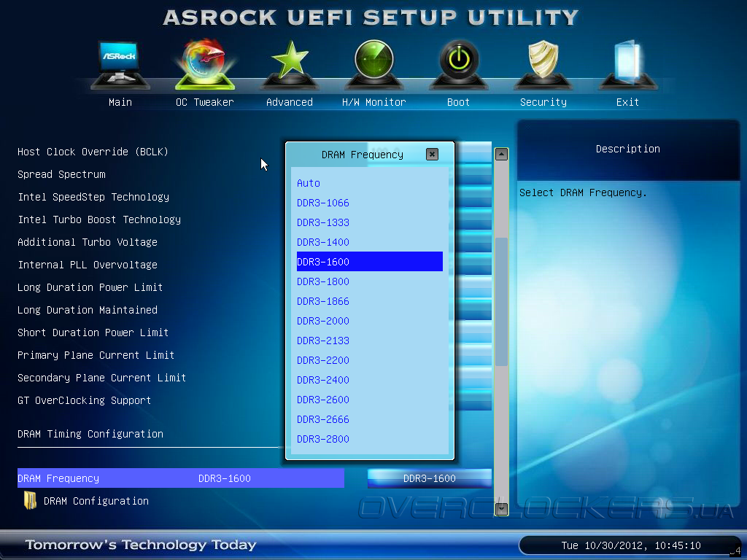This screenshot has height=560, width=747.
Task: Select the DRAM Frequency settings row
Action: (x=181, y=478)
